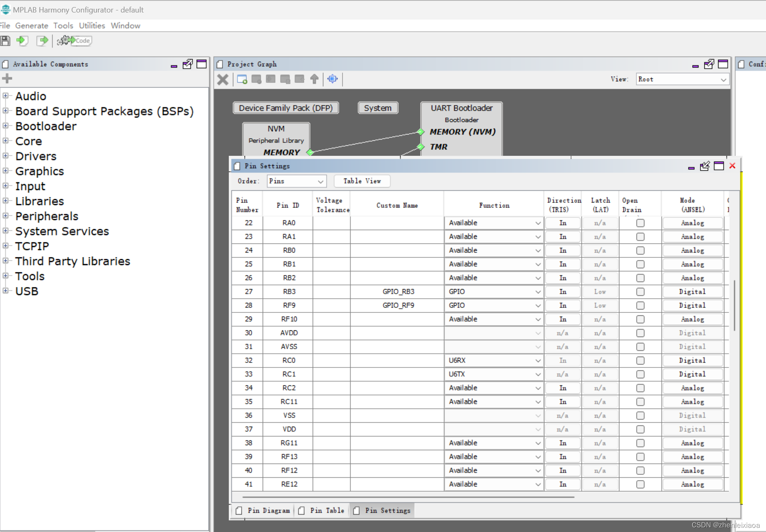Click the TMR dependency diamond

point(421,147)
